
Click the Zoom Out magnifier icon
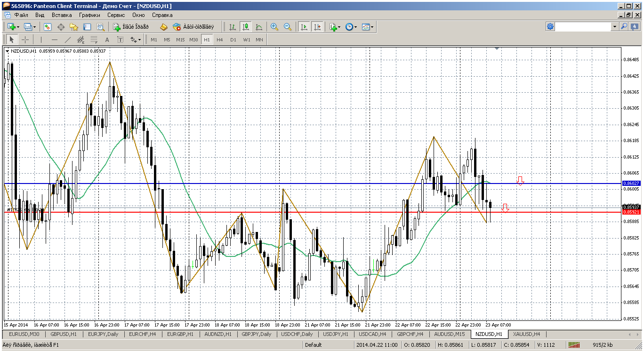coord(287,27)
